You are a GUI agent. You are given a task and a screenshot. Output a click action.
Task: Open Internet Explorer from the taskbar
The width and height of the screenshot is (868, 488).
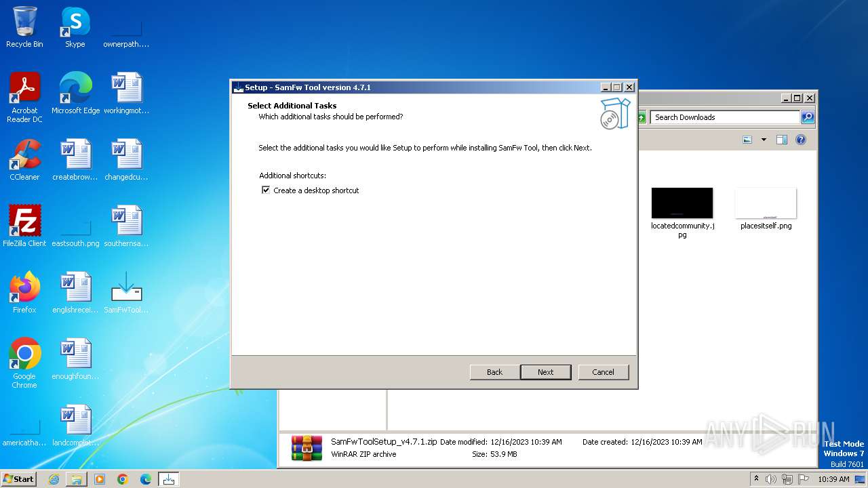pos(54,479)
